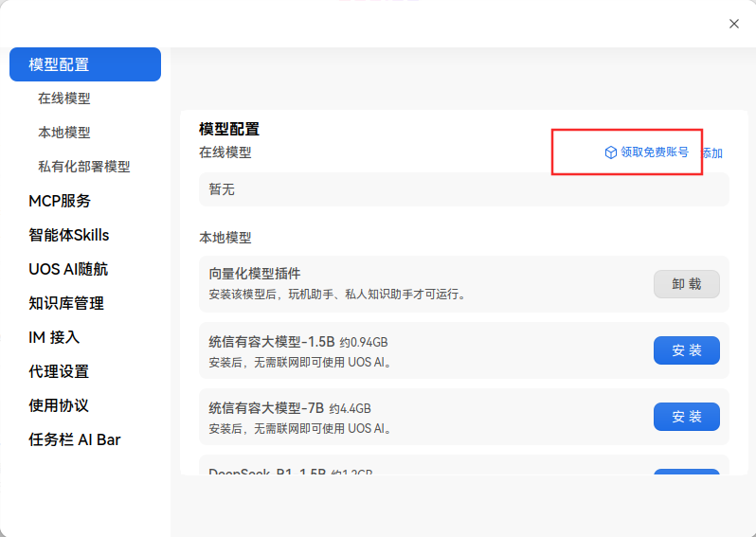Open 代理设置 in the sidebar
756x537 pixels.
(59, 371)
